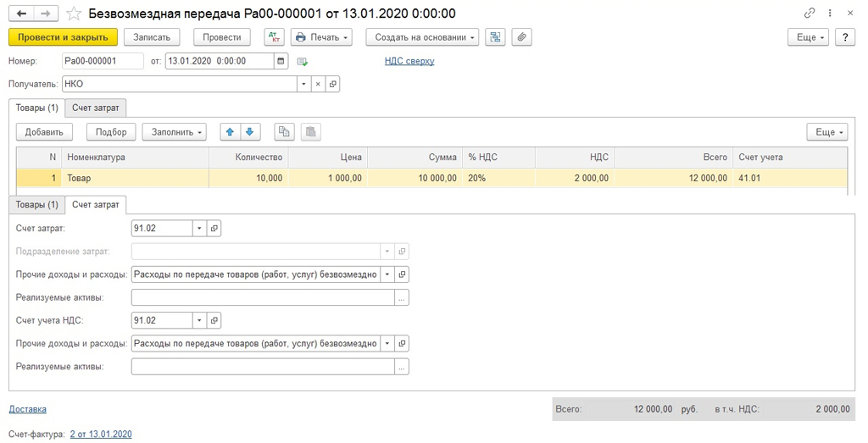The height and width of the screenshot is (443, 868).
Task: Click the Номер input field
Action: [x=103, y=61]
